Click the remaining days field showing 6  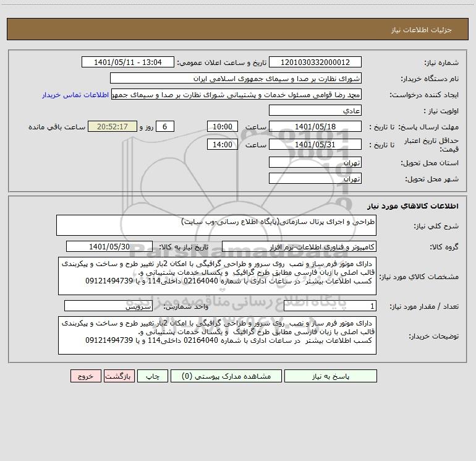click(x=165, y=126)
